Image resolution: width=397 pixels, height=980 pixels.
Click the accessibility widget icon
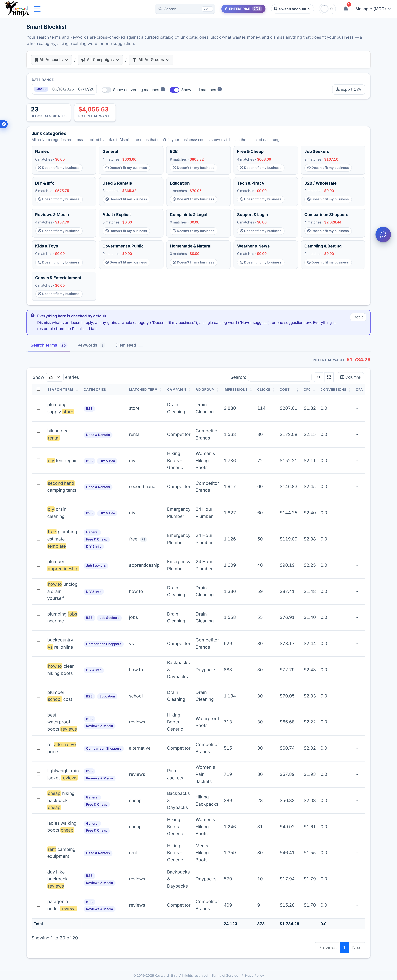[x=4, y=124]
